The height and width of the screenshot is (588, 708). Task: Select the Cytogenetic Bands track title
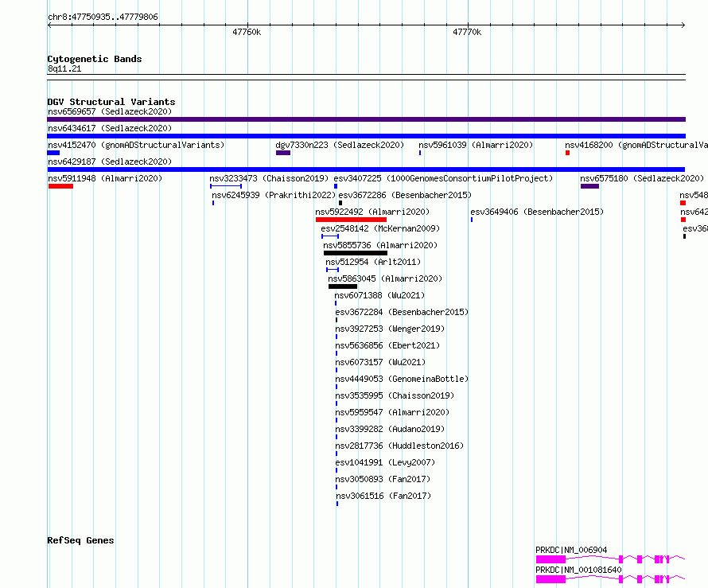click(x=95, y=59)
